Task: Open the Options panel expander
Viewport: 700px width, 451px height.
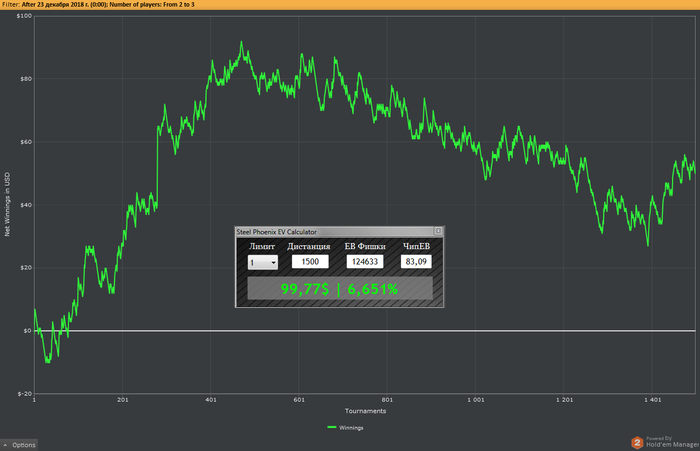Action: (x=19, y=445)
